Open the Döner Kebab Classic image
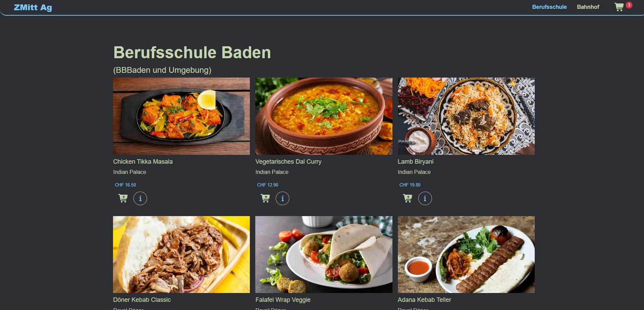The image size is (644, 310). (181, 255)
